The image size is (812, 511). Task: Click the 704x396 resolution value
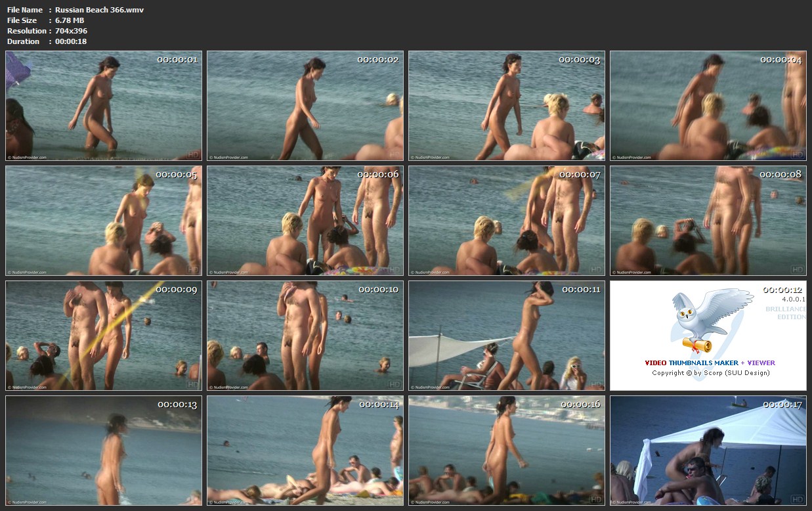coord(71,31)
